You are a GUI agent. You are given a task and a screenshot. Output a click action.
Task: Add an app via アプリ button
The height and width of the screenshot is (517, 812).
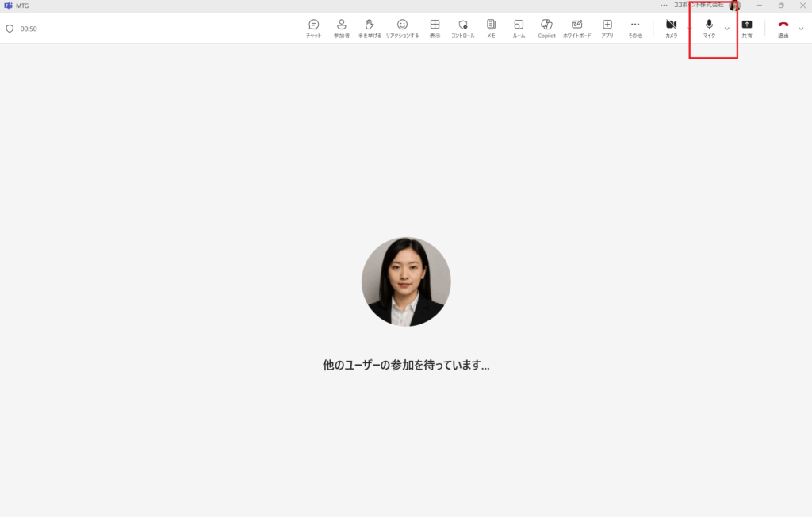point(607,29)
